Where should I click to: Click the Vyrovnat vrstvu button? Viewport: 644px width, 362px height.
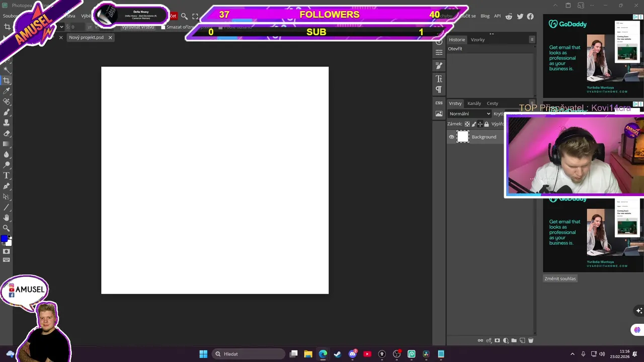(138, 27)
